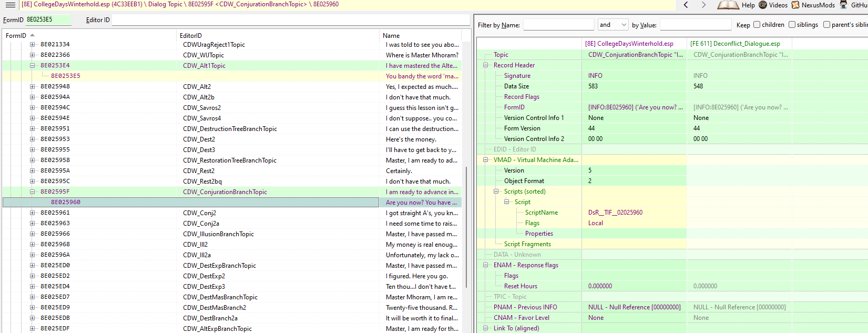Click the Record Flags row label
The width and height of the screenshot is (868, 333).
point(522,97)
